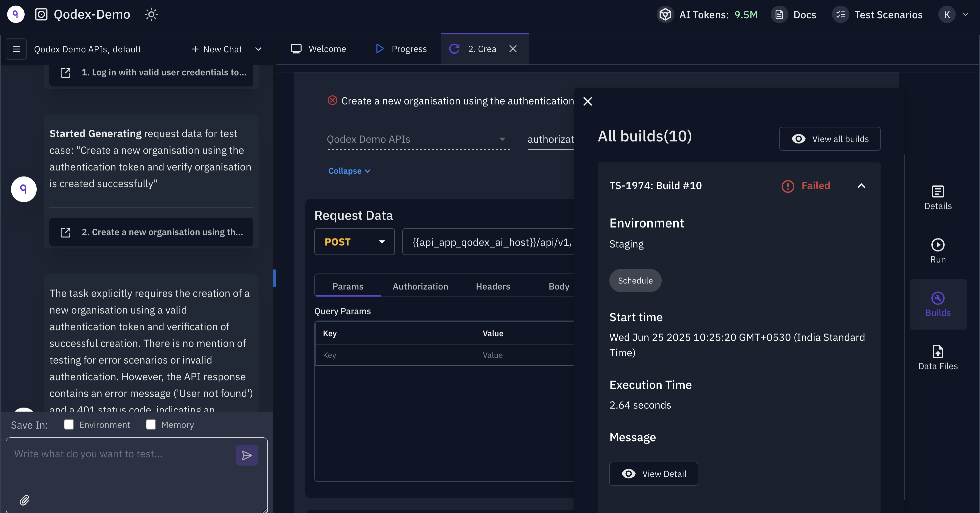Click the 2.64 seconds execution time

pyautogui.click(x=640, y=405)
